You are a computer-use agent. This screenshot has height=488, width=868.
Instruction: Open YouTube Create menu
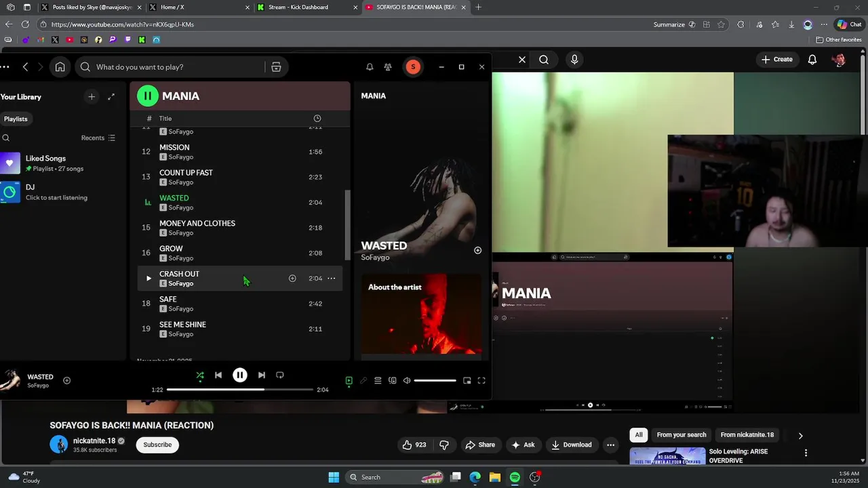click(x=776, y=60)
